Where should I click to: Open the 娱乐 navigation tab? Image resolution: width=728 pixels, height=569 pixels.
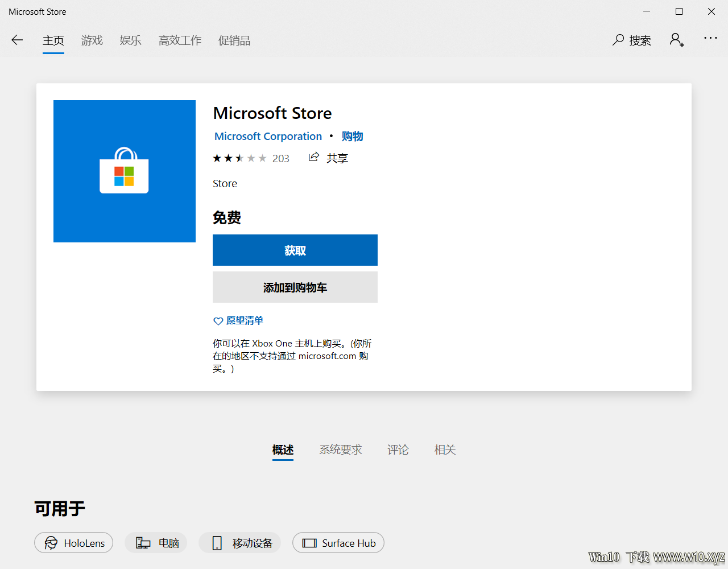click(130, 40)
